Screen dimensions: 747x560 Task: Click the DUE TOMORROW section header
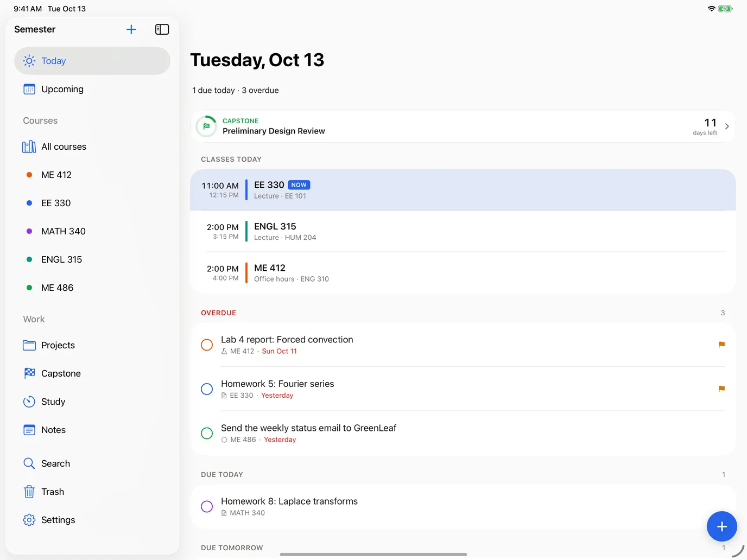tap(232, 548)
